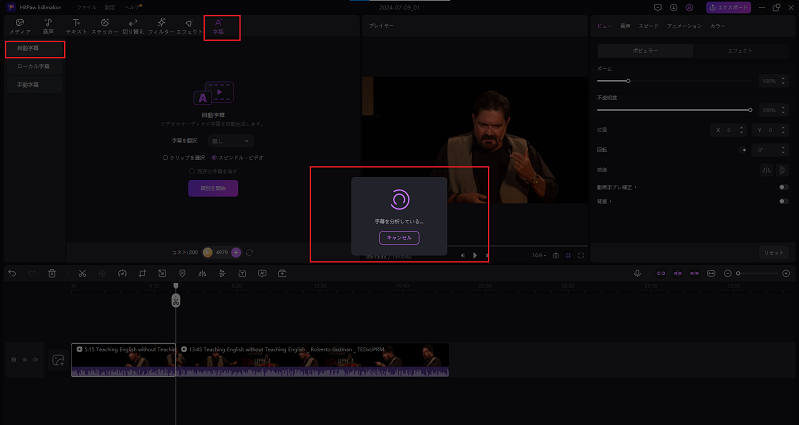Open the 16:9 aspect ratio dropdown
Viewport: 799px width, 425px height.
(x=539, y=255)
